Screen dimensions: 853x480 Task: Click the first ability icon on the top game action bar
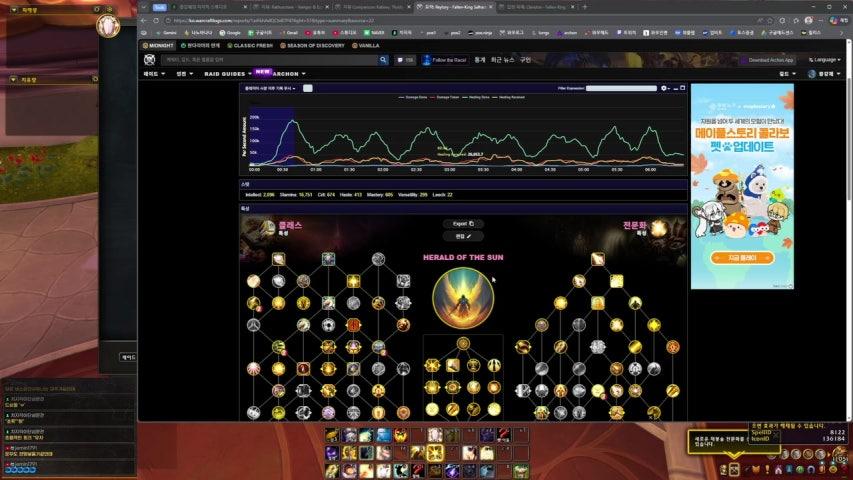pos(332,435)
